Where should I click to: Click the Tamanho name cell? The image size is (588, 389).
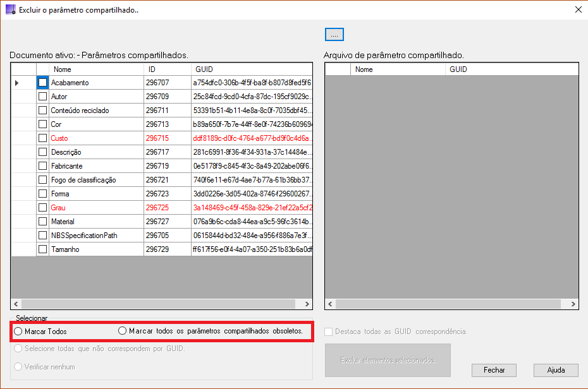coord(96,249)
